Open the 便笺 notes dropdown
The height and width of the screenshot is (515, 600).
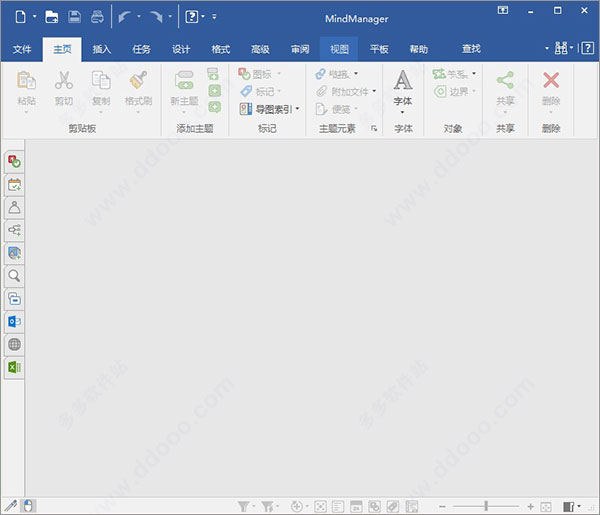(x=356, y=109)
